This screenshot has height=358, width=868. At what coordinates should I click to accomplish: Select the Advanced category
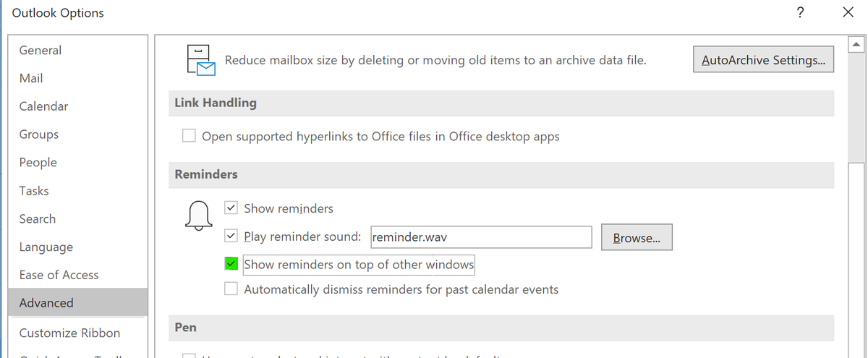(77, 302)
